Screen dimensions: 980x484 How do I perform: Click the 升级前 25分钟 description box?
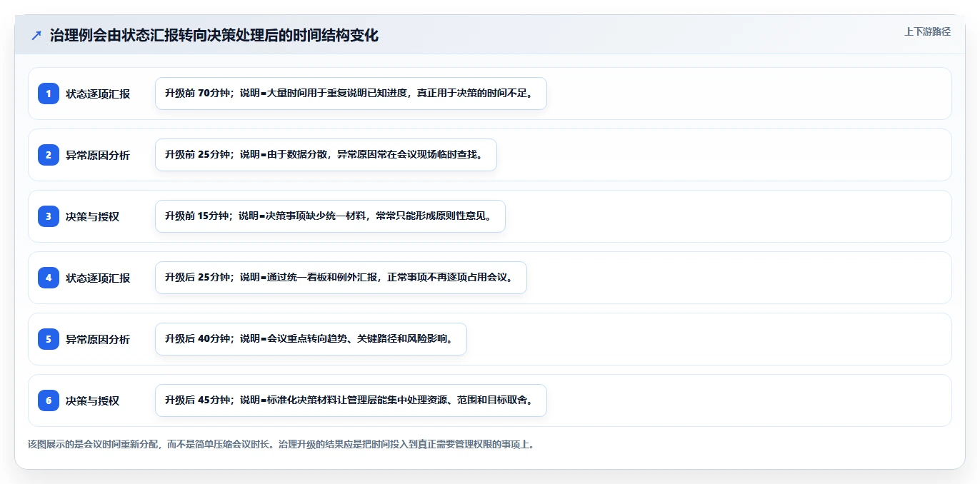[x=326, y=155]
